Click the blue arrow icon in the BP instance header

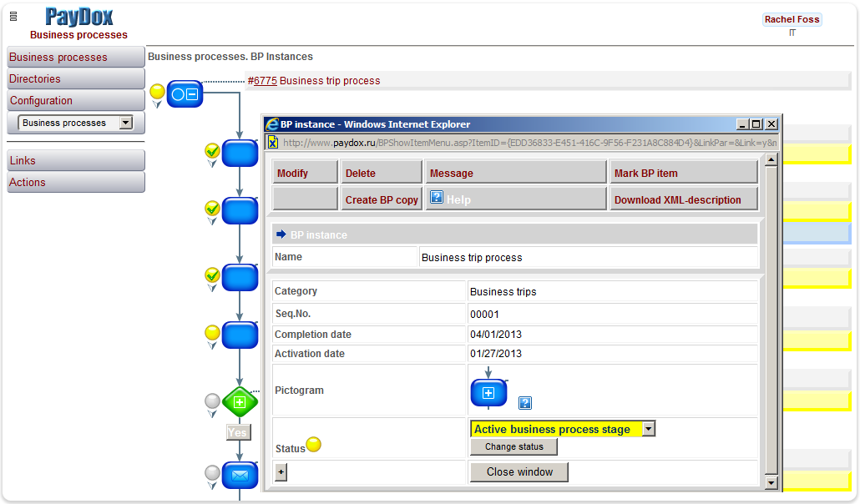click(281, 234)
